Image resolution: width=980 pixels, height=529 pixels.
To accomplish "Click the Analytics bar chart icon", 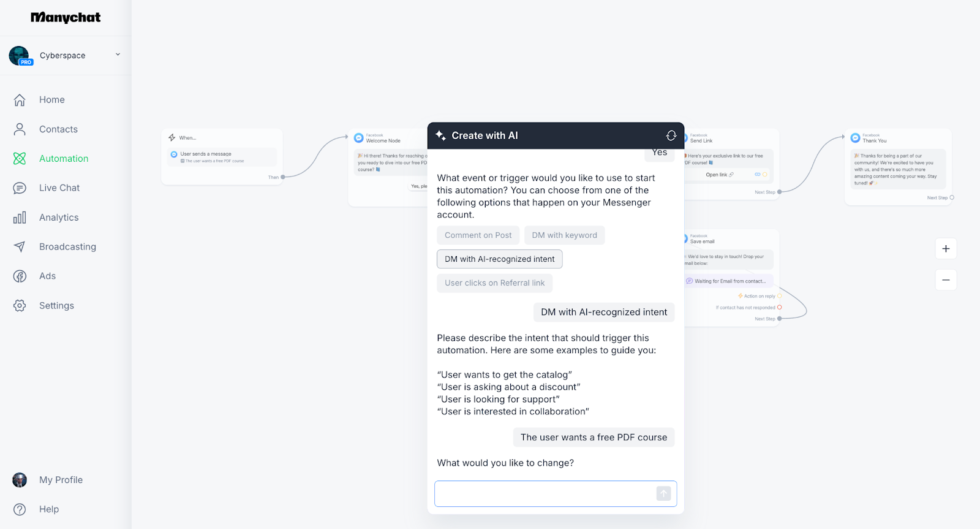I will [20, 218].
